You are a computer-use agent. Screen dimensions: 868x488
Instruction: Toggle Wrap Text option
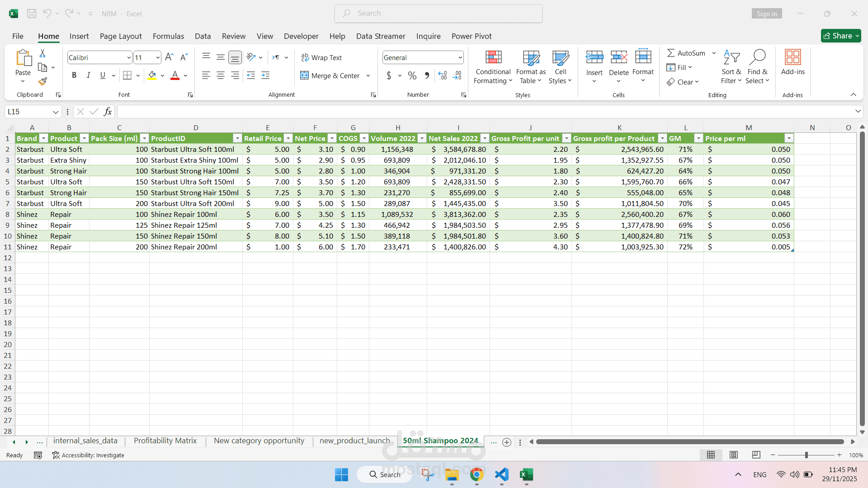point(321,57)
